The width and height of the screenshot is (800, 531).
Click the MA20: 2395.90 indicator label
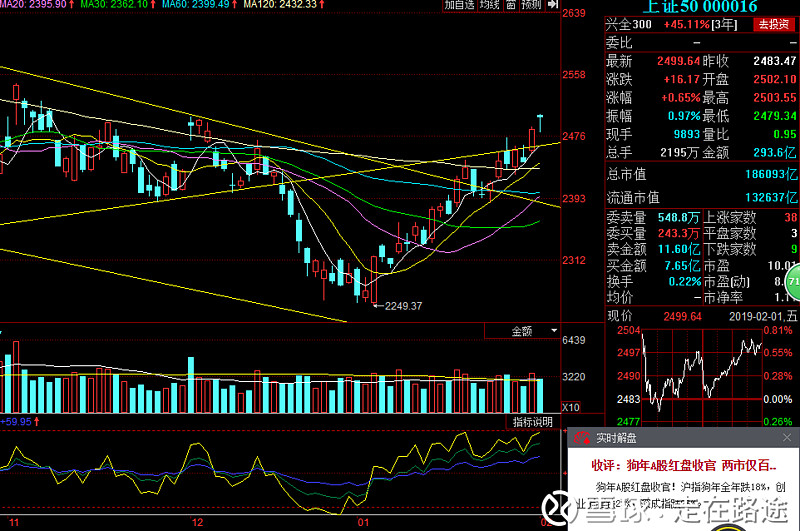point(33,4)
